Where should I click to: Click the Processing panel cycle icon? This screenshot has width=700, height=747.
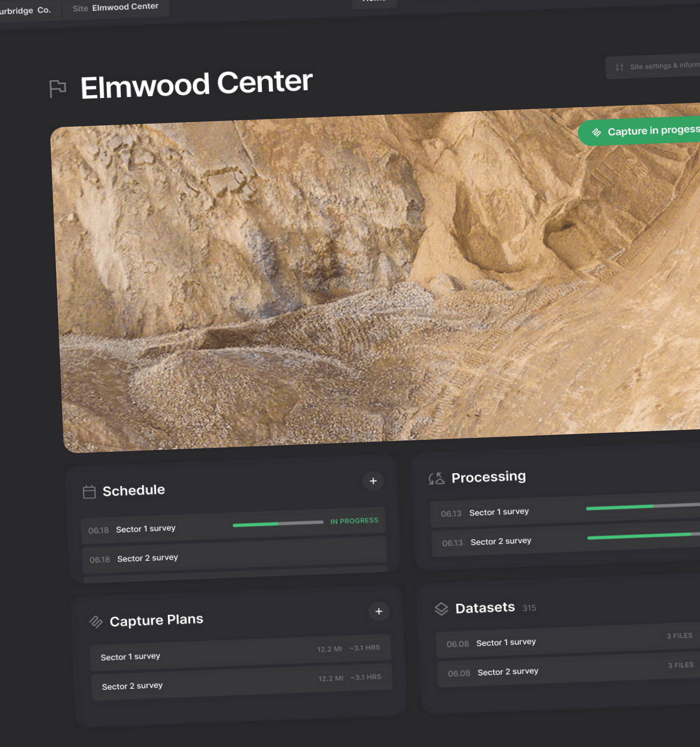[436, 479]
